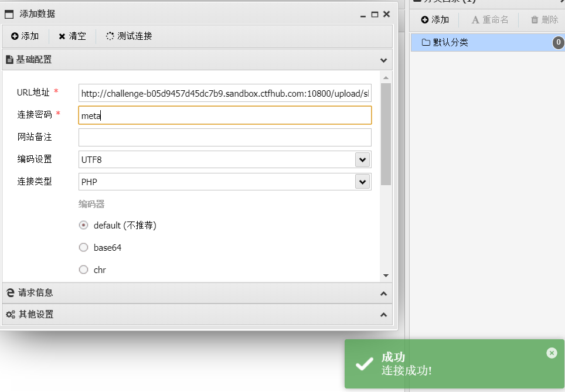Select the 默认分类 folder item
This screenshot has width=565, height=392.
pos(488,43)
